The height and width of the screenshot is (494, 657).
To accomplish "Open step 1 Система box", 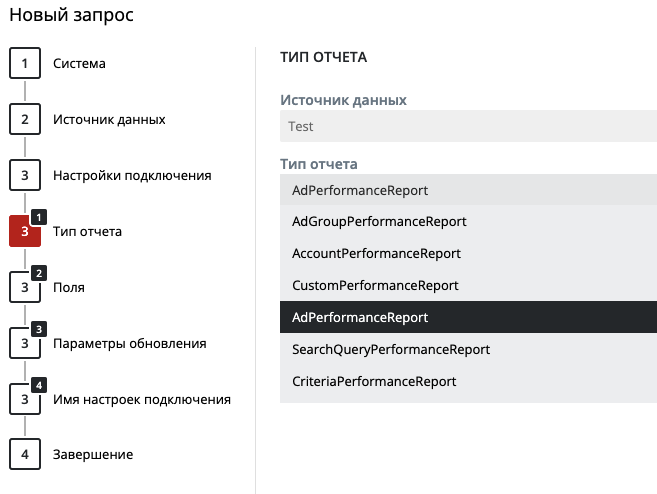I will [25, 63].
